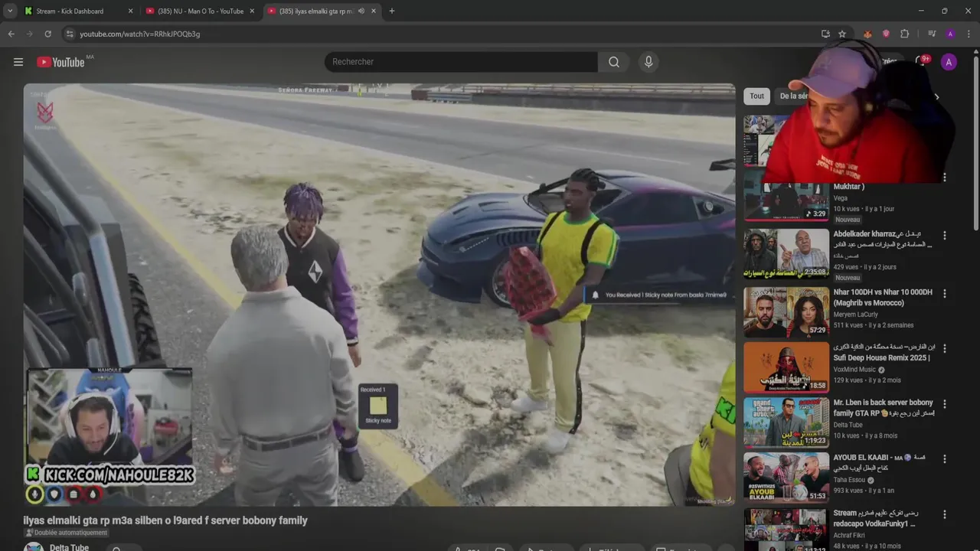Screen dimensions: 980x551
Task: Select the De la série filter chip
Action: [793, 96]
